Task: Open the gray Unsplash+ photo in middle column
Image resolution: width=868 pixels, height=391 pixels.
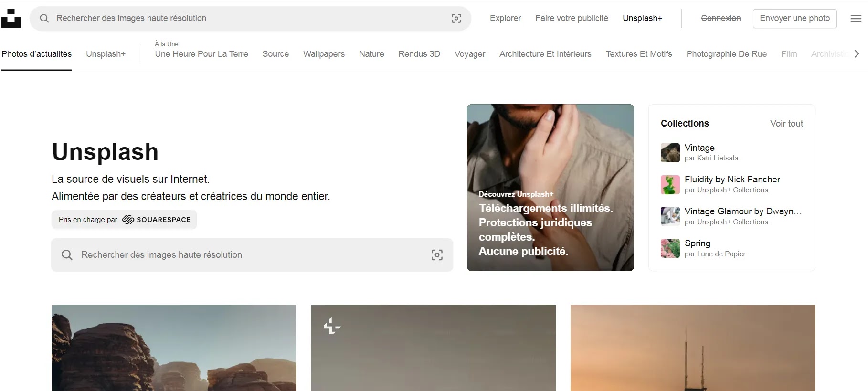Action: pos(434,348)
